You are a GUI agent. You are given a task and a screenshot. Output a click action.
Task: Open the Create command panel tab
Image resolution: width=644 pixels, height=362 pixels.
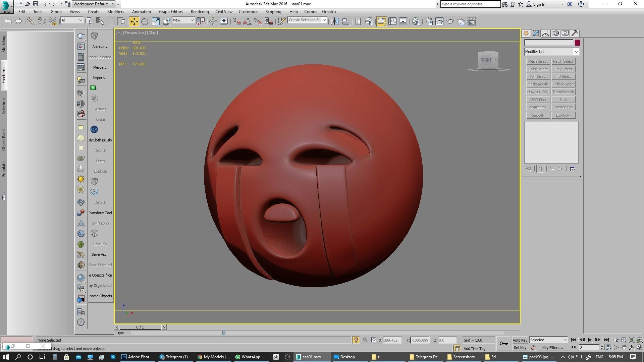coord(526,33)
